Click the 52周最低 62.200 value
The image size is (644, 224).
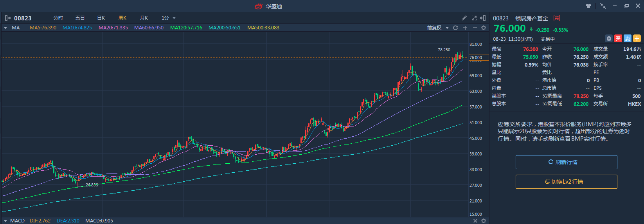coord(581,104)
